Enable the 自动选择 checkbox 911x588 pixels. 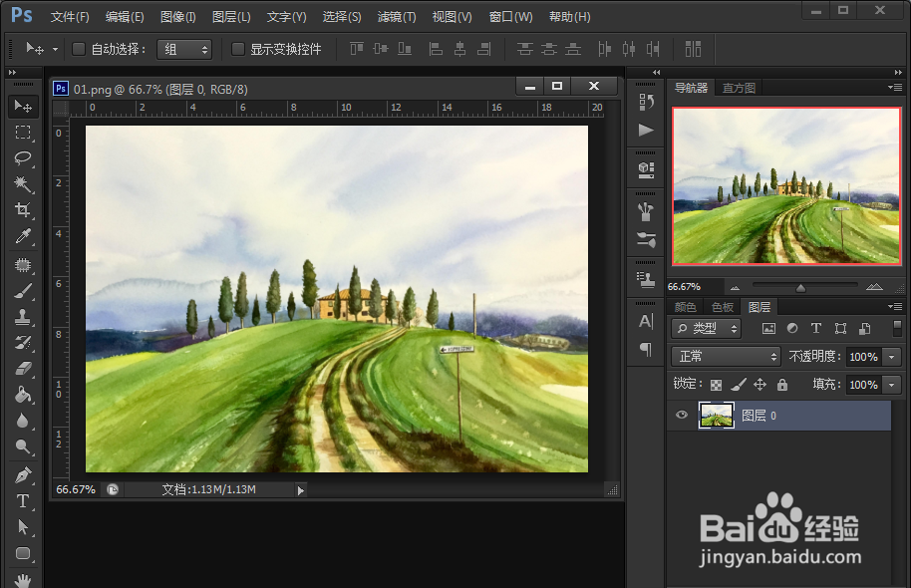79,49
